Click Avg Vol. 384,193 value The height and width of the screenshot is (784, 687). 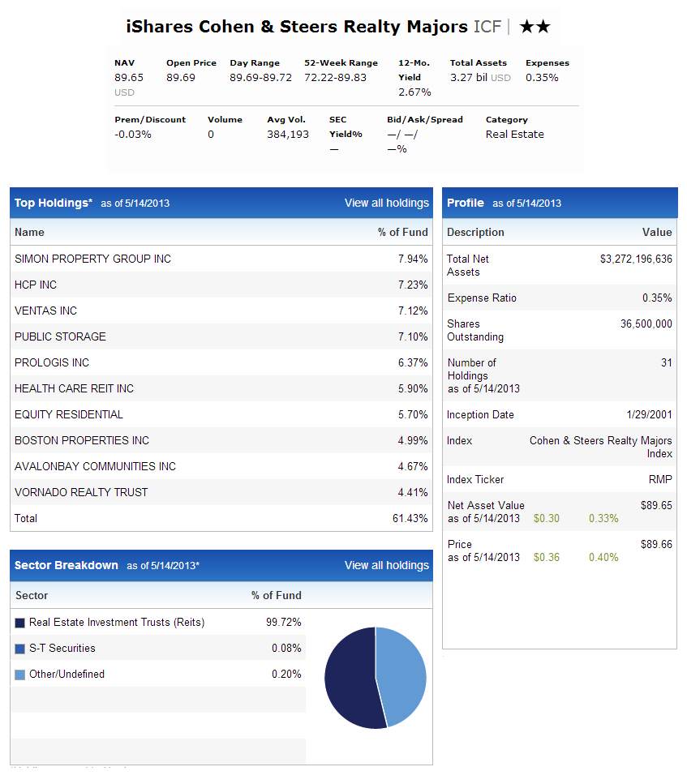(x=288, y=135)
